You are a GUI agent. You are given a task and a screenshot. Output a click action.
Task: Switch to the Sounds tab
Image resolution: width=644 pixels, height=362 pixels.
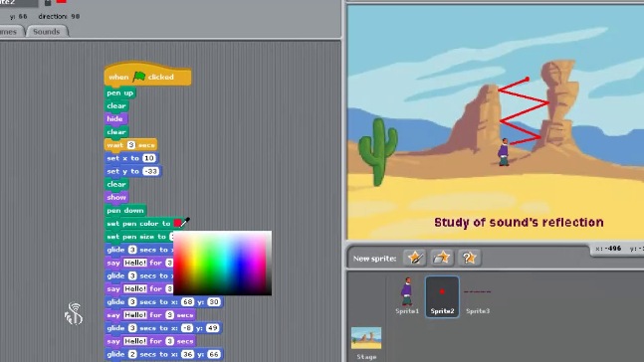[x=47, y=32]
